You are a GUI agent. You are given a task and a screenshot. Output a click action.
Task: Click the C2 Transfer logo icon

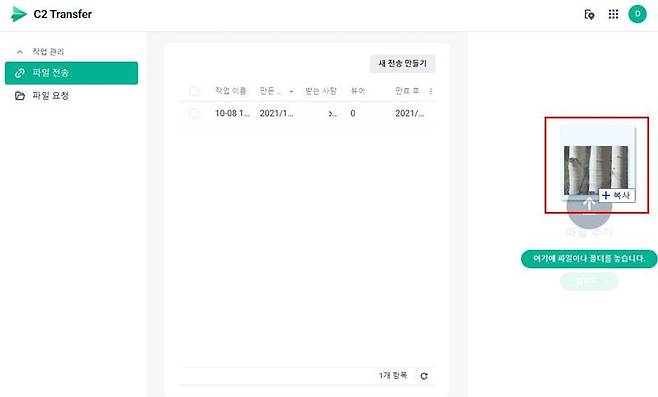tap(18, 14)
